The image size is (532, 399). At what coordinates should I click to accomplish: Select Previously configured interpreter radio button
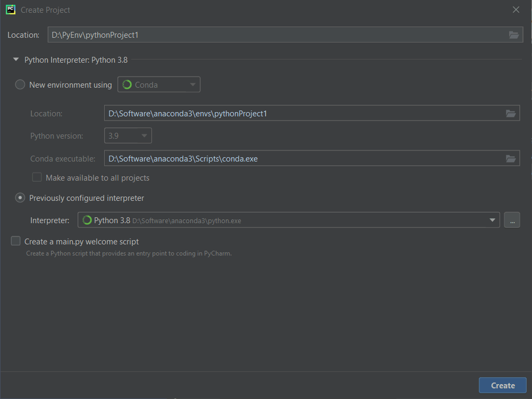point(20,198)
